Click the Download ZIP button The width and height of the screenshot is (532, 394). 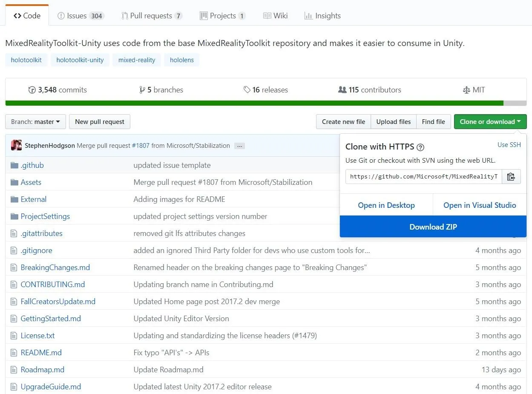433,227
